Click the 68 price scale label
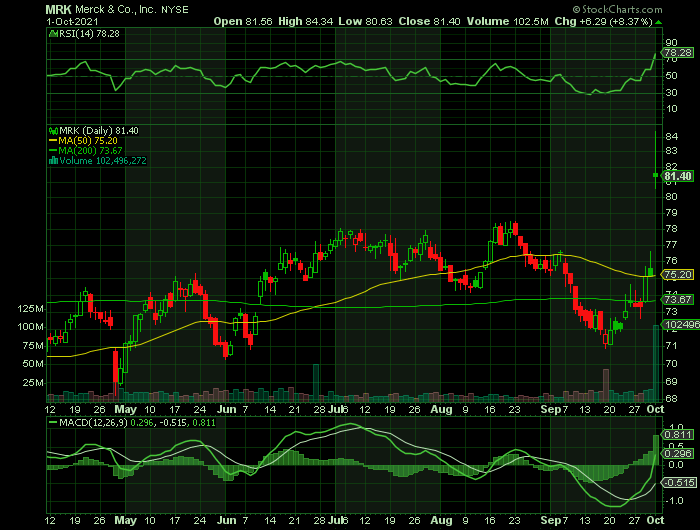Viewport: 700px width, 530px height. [x=671, y=398]
